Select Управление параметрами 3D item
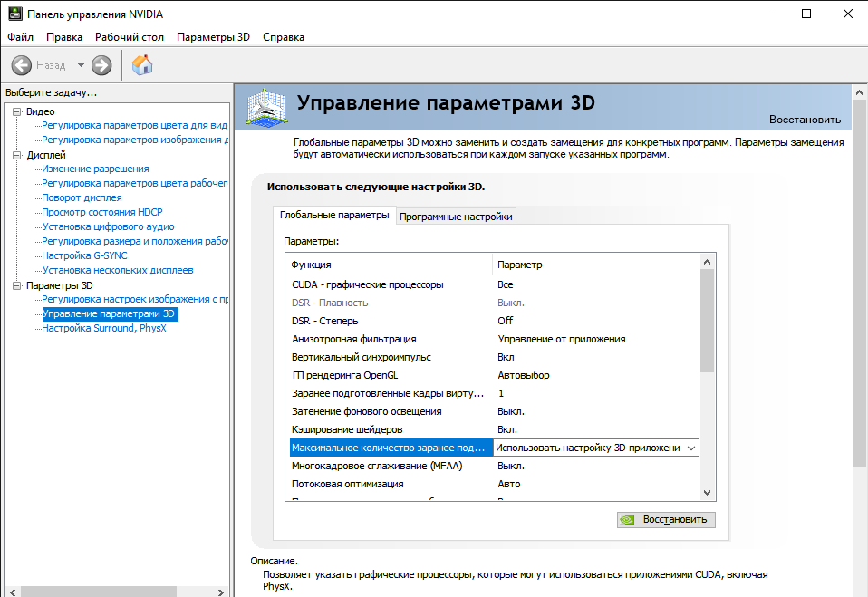Screen dimensions: 868x597 tap(110, 313)
